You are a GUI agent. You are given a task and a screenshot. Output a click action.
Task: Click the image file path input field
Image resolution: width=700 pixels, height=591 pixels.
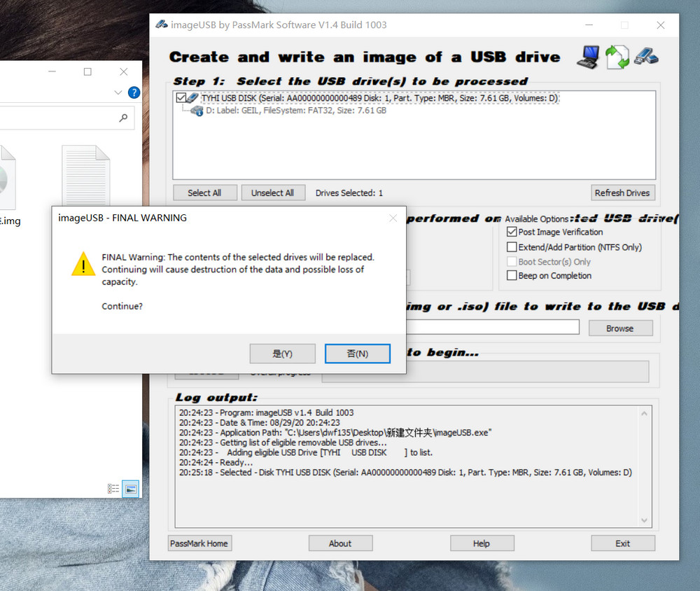(x=493, y=327)
